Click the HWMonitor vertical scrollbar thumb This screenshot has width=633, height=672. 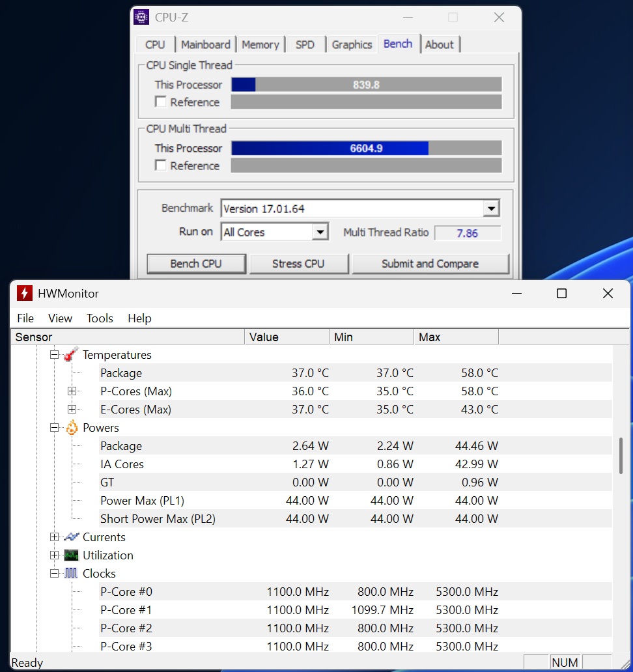tap(621, 456)
